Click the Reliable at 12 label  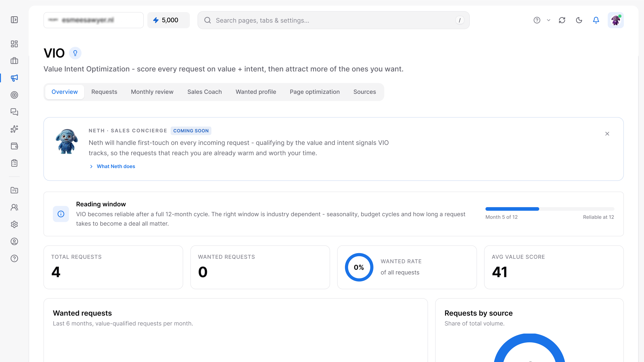(599, 217)
